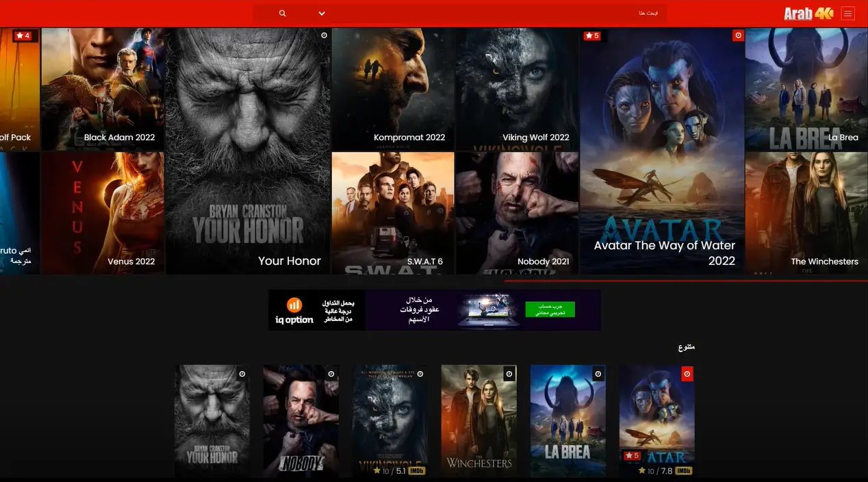
Task: Click the clock icon on the bottom-row La Brea poster
Action: tap(598, 374)
